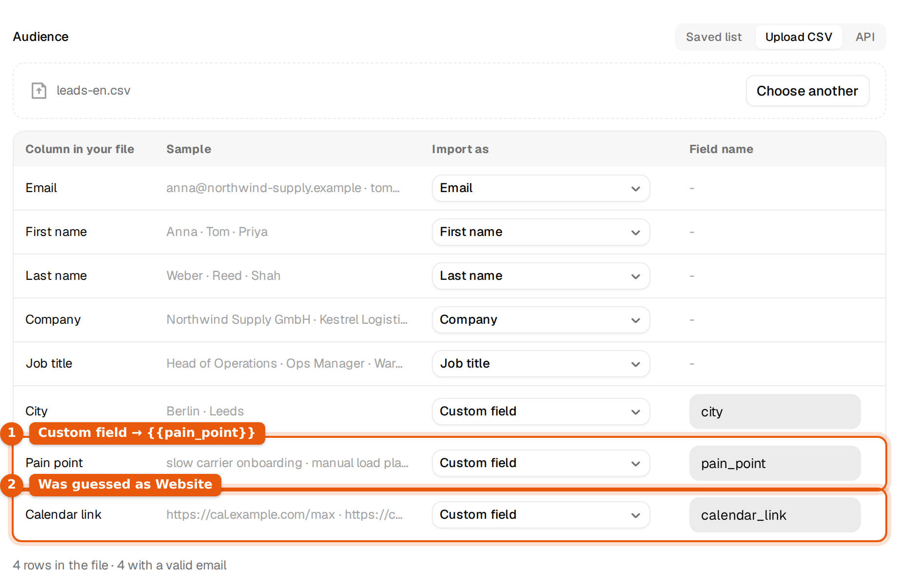Click the 'Field name' column header
This screenshot has height=588, width=899.
[x=721, y=149]
